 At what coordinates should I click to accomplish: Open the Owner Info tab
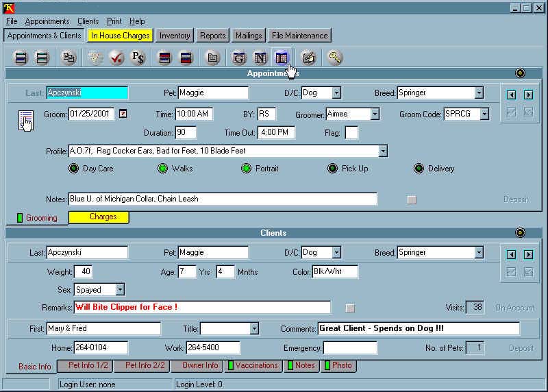tap(197, 366)
